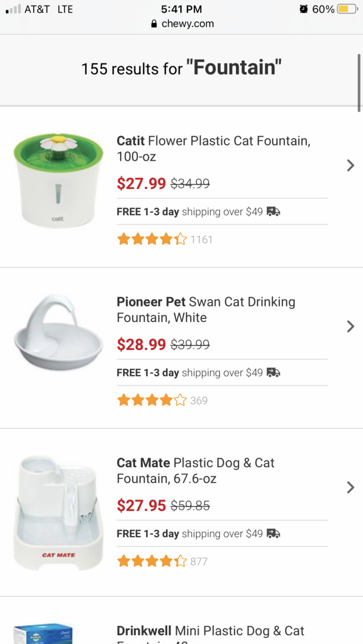363x644 pixels.
Task: Tap the star rating of Catit Flower Fountain
Action: (x=152, y=239)
